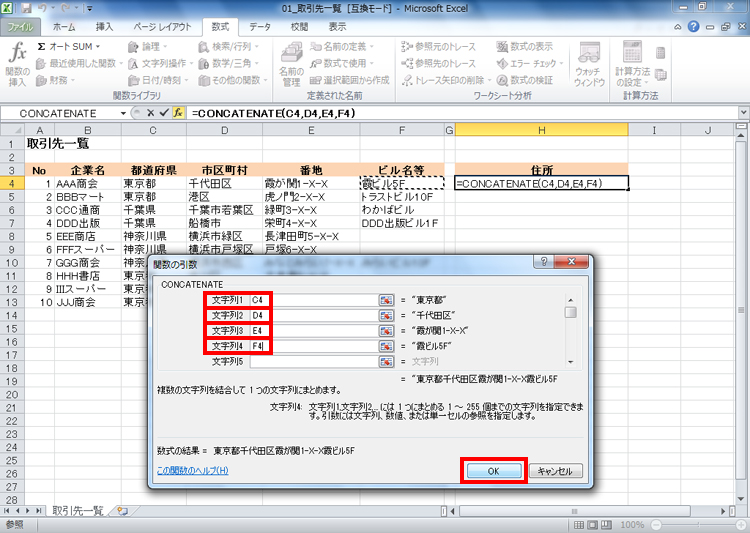Click the 文字列1 input field

[x=314, y=300]
